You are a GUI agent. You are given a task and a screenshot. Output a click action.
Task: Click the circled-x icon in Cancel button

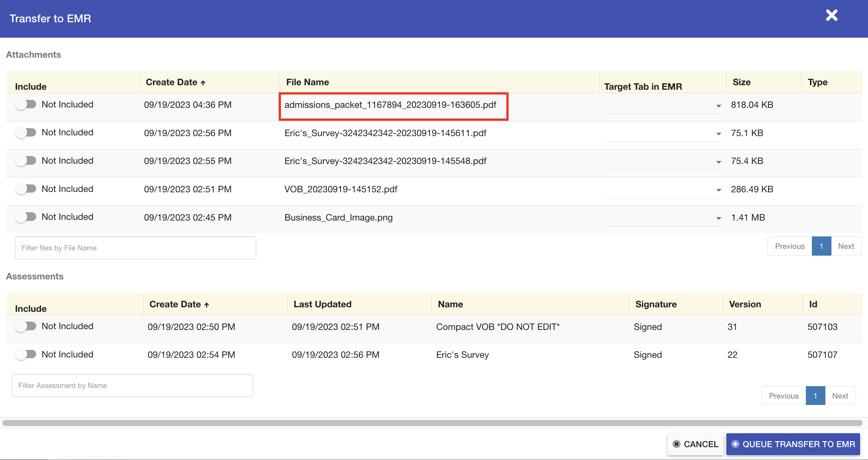point(677,444)
